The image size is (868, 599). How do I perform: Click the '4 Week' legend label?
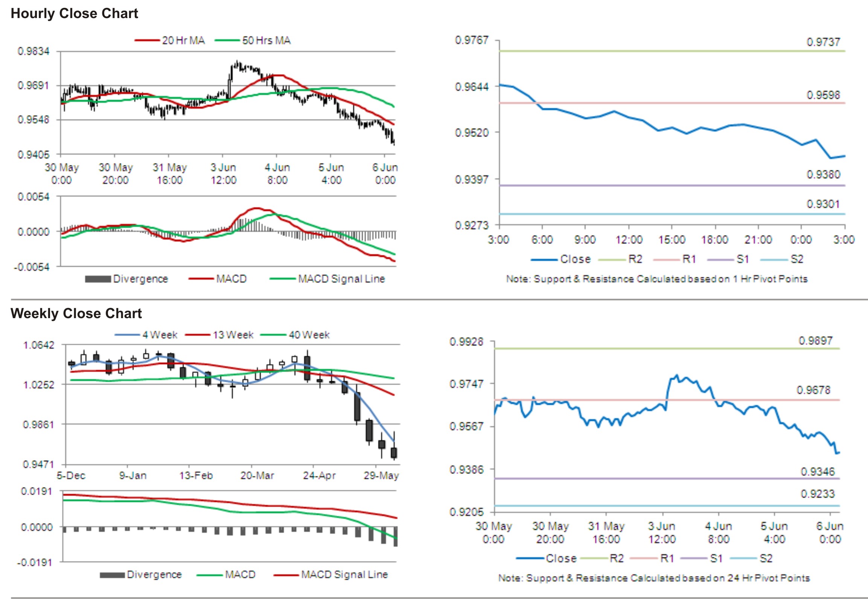click(160, 335)
